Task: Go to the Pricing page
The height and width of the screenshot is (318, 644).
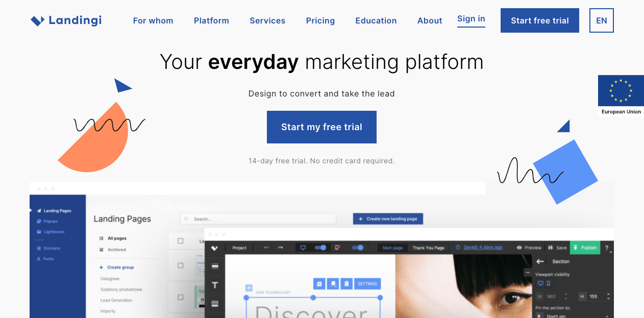Action: click(x=320, y=21)
